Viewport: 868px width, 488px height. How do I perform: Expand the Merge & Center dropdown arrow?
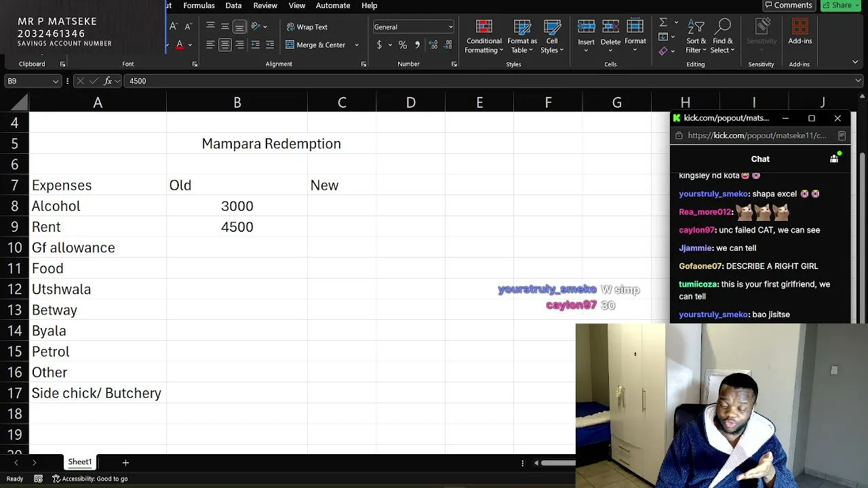(357, 45)
